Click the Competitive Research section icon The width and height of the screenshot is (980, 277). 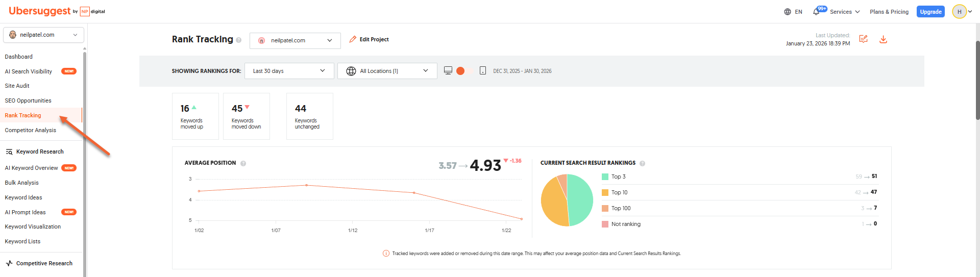pos(9,263)
